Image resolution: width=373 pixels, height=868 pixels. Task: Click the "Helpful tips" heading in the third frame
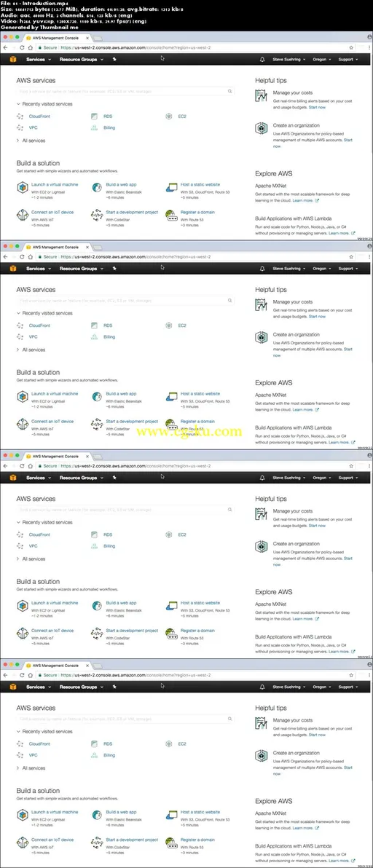coord(271,499)
